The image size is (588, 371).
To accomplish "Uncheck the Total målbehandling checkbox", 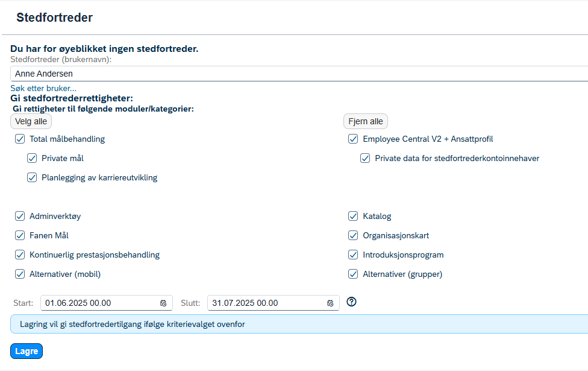I will pos(20,139).
